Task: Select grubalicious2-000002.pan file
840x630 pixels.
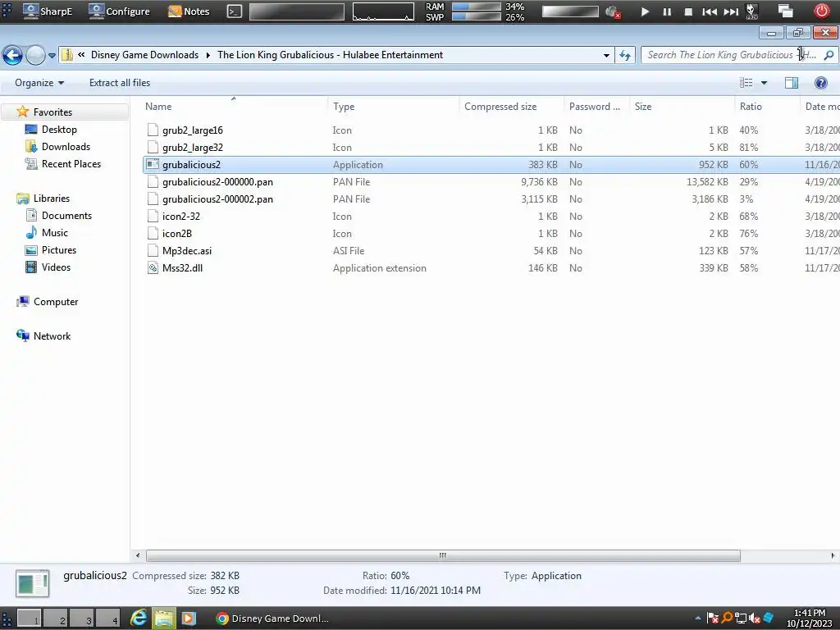Action: coord(217,199)
